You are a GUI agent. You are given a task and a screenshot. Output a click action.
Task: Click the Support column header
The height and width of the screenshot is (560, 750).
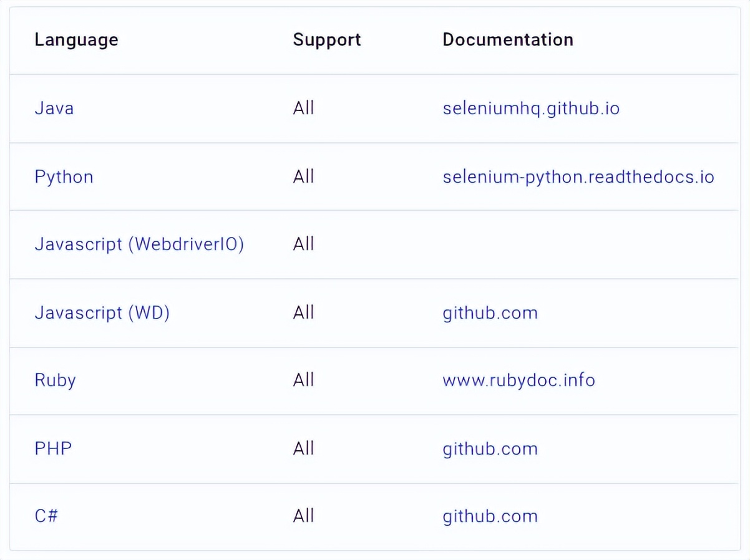(327, 40)
